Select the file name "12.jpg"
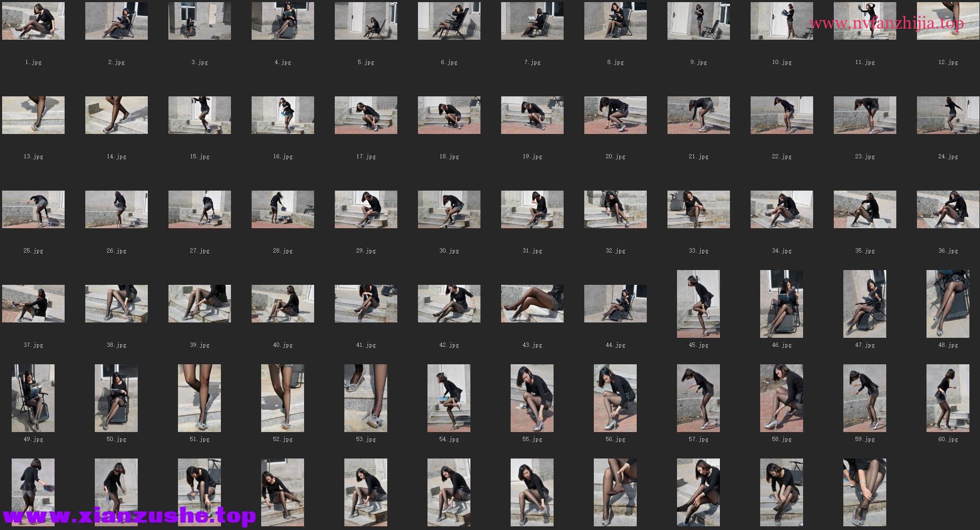Image resolution: width=980 pixels, height=530 pixels. [948, 62]
